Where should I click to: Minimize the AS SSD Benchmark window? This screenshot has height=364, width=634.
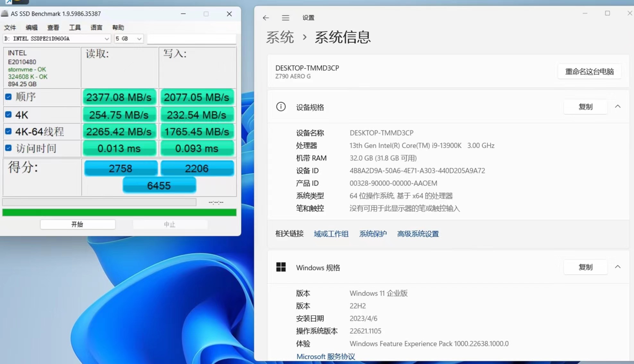coord(183,14)
